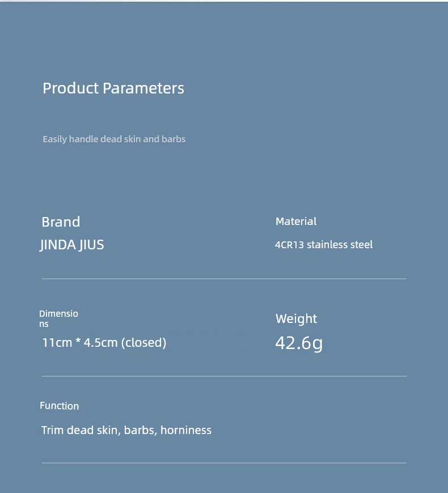The height and width of the screenshot is (493, 448).
Task: Click the word "horniness" in function text
Action: coord(186,430)
